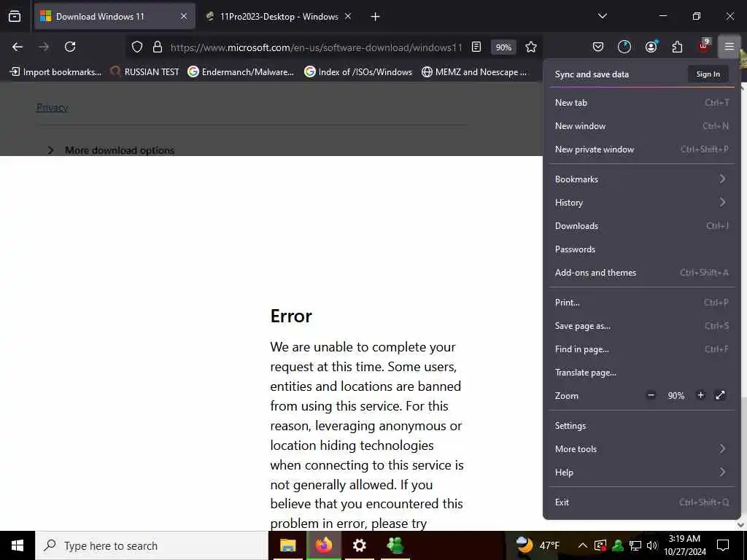Click the address bar URL field
Viewport: 747px width, 560px height.
[317, 47]
